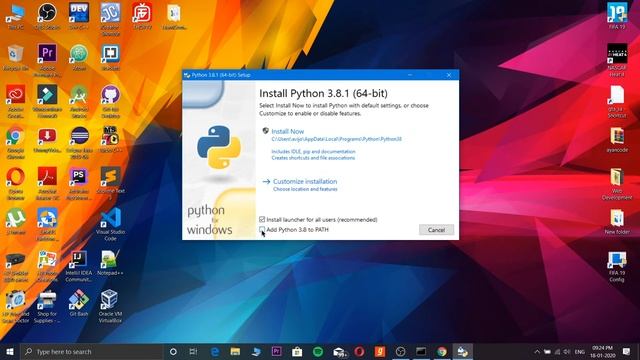Open Adobe Premiere Pro desktop icon
The width and height of the screenshot is (640, 360).
tap(47, 60)
